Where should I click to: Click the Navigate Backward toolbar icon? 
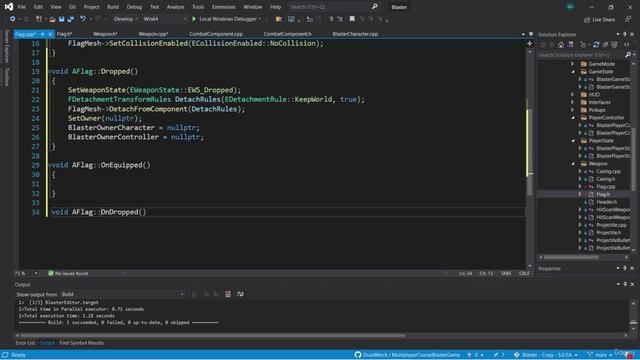(13, 19)
